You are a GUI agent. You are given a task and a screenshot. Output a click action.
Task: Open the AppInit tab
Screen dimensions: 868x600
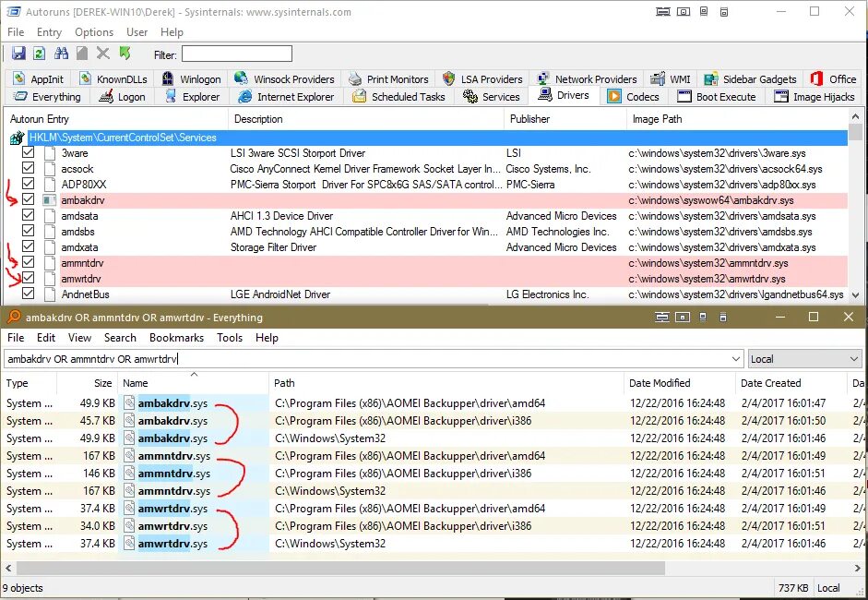point(39,78)
